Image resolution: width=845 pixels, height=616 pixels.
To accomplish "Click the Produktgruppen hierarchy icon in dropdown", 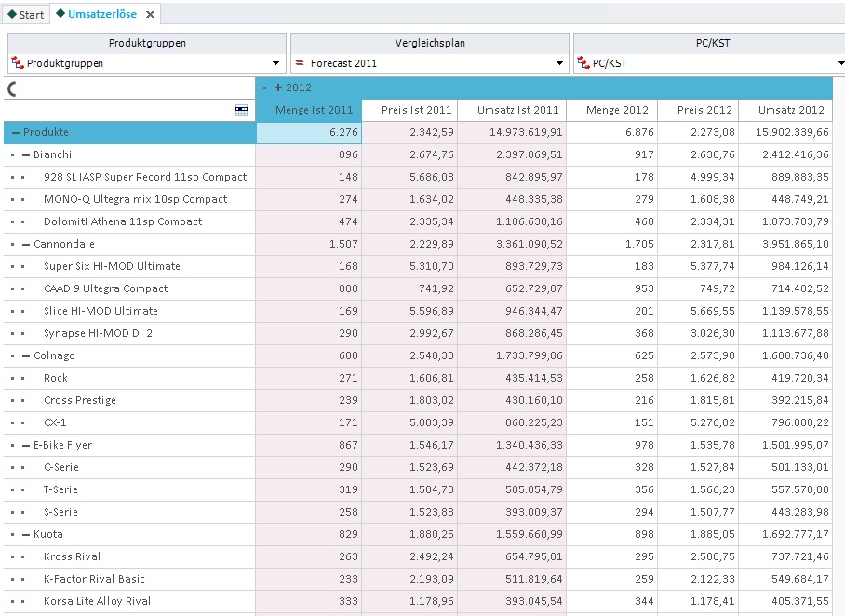I will pos(18,63).
